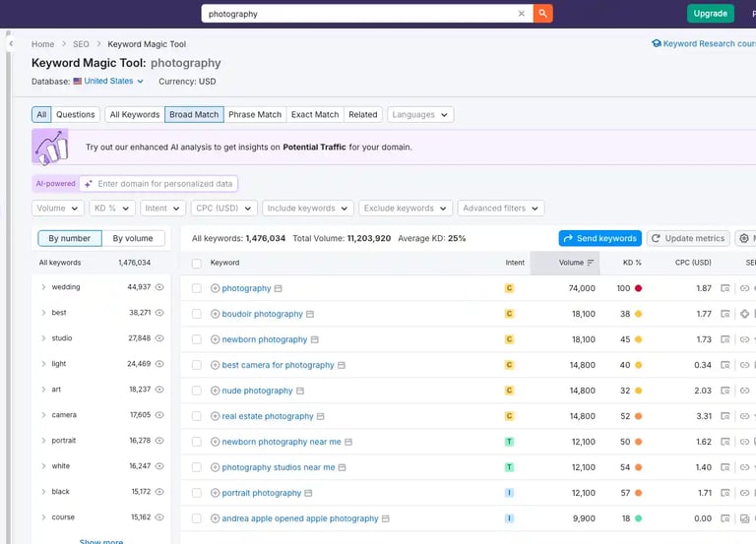Open details icon beside 'andrea apple opened apple photography'
The height and width of the screenshot is (544, 756).
tap(385, 518)
